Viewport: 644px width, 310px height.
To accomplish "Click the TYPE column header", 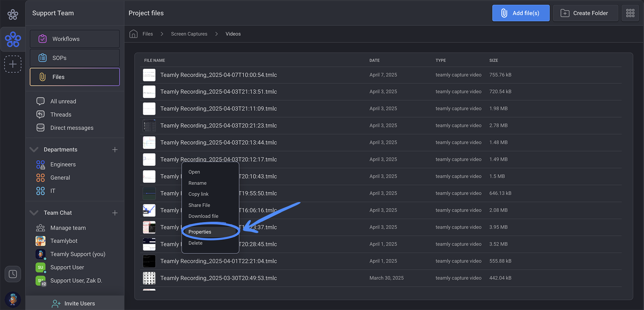I will 440,60.
